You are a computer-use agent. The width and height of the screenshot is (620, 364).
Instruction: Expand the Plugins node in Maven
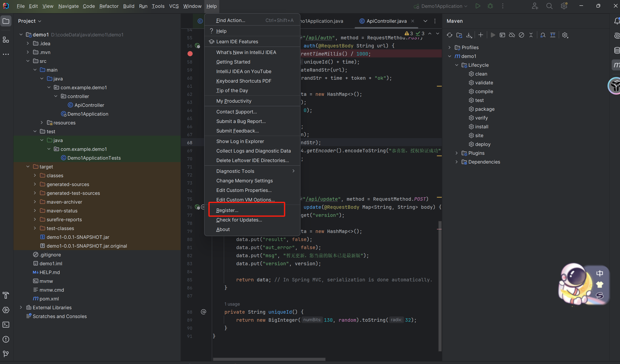click(x=457, y=153)
